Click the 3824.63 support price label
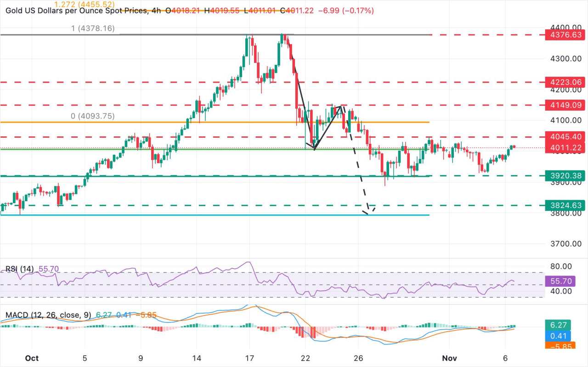588x367 pixels. click(x=566, y=204)
